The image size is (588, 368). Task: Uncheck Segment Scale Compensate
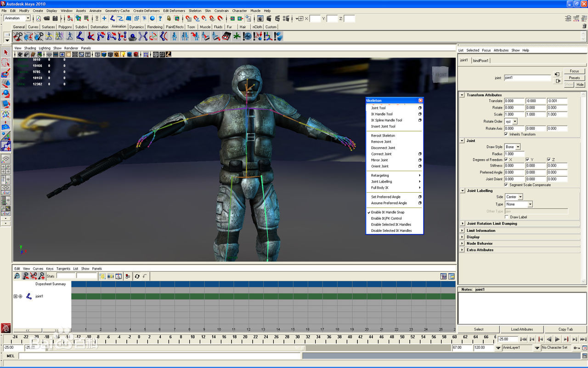click(x=506, y=185)
